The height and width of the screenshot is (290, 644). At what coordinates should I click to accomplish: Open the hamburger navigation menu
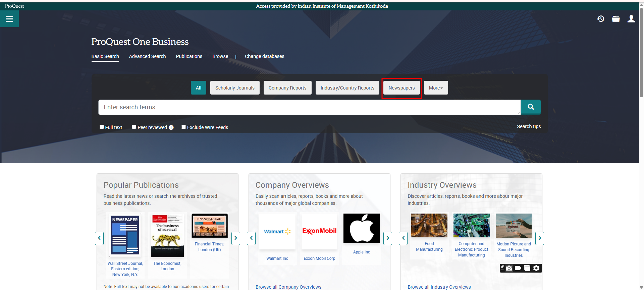pyautogui.click(x=9, y=19)
